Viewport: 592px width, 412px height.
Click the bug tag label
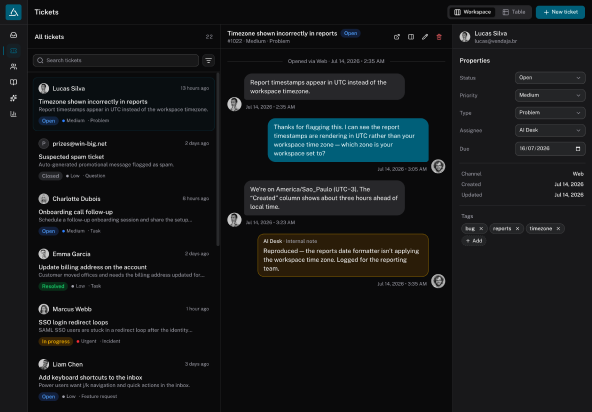470,228
